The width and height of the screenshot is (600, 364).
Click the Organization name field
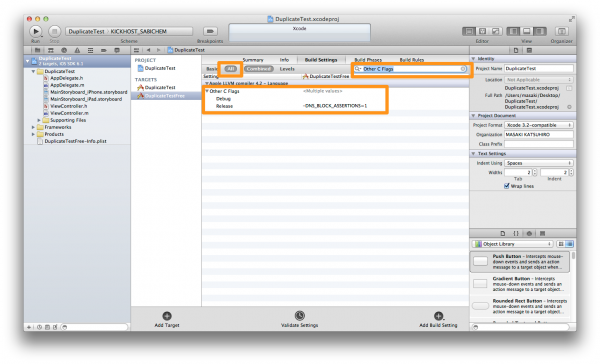pyautogui.click(x=539, y=135)
